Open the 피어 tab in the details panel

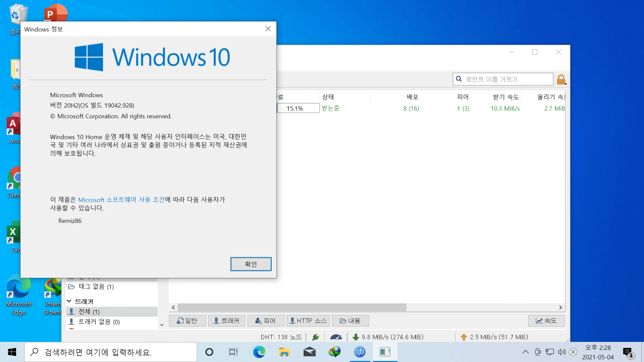(266, 321)
